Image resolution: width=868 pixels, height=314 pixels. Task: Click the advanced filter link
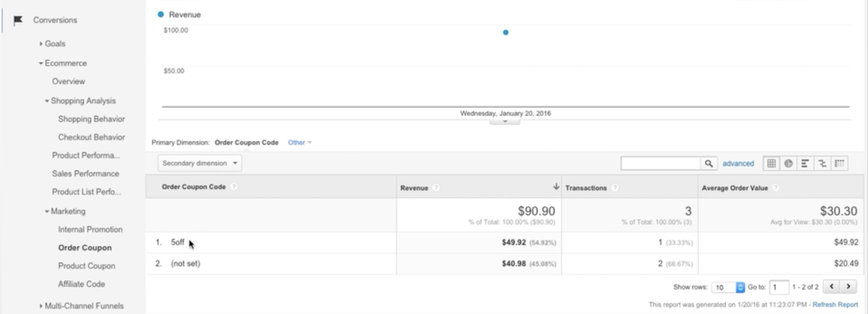coord(738,163)
